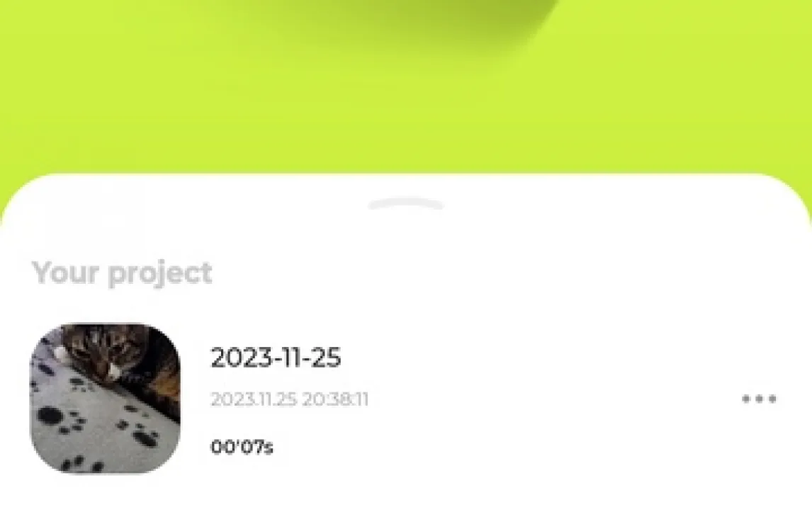Click the creation time under project name
This screenshot has width=812, height=507.
click(290, 399)
